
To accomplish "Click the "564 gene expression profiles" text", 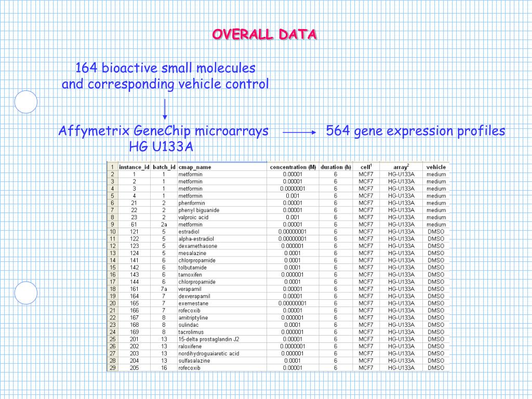I will coord(416,130).
